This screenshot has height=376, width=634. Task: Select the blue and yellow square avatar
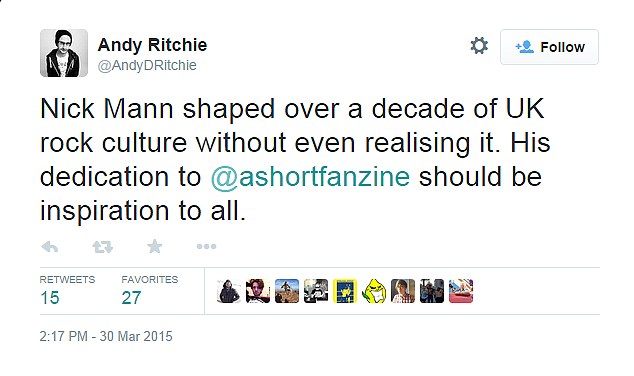point(345,291)
